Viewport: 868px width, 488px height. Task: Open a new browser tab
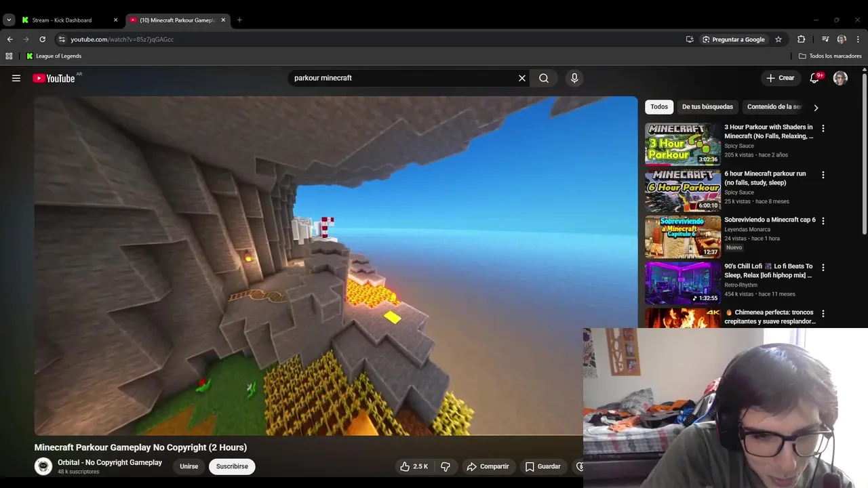pyautogui.click(x=239, y=20)
